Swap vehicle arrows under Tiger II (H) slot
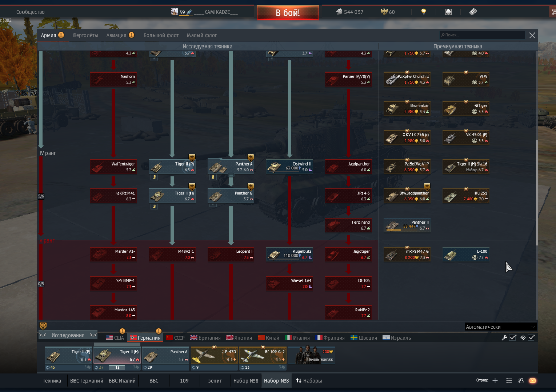The width and height of the screenshot is (556, 392). coord(117,368)
